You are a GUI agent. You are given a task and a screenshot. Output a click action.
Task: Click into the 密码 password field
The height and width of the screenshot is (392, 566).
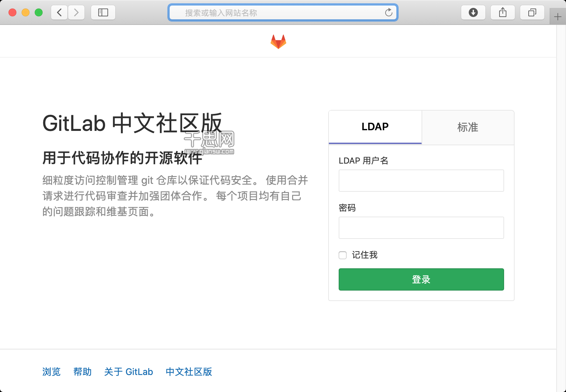(421, 228)
